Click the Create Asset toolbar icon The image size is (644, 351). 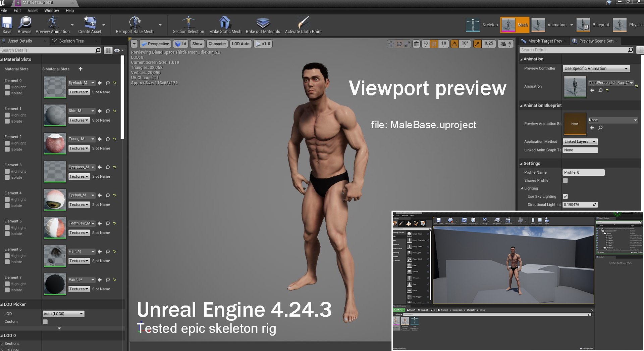click(x=90, y=25)
